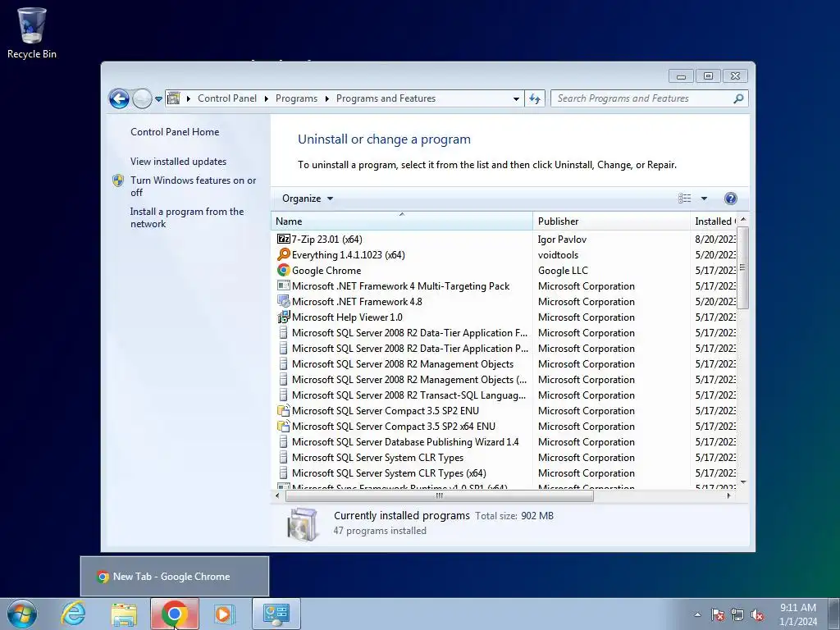Click the horizontal scrollbar thumb
Viewport: 840px width, 630px height.
440,496
